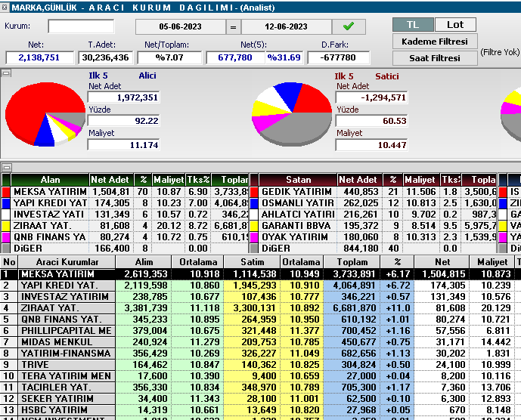The image size is (521, 420).
Task: Click the window system icon in the title bar
Action: pyautogui.click(x=5, y=8)
